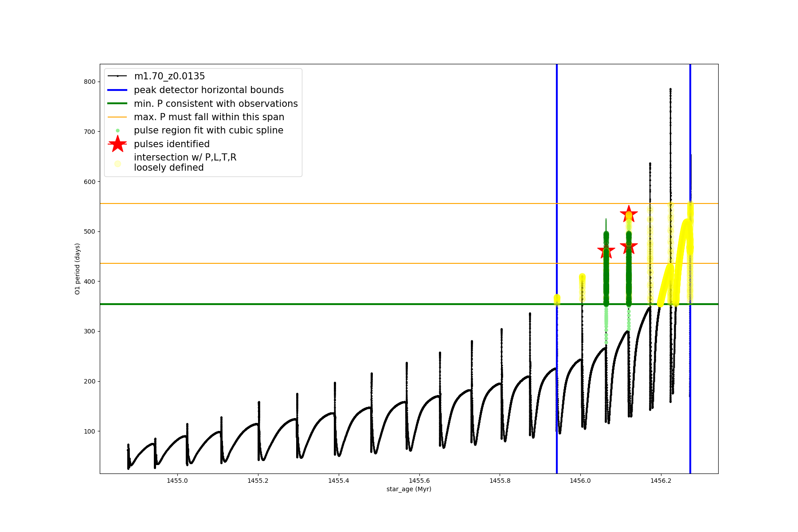Viewport: 798px width, 532px height.
Task: Click the blue line swatch in the legend
Action: coord(117,90)
